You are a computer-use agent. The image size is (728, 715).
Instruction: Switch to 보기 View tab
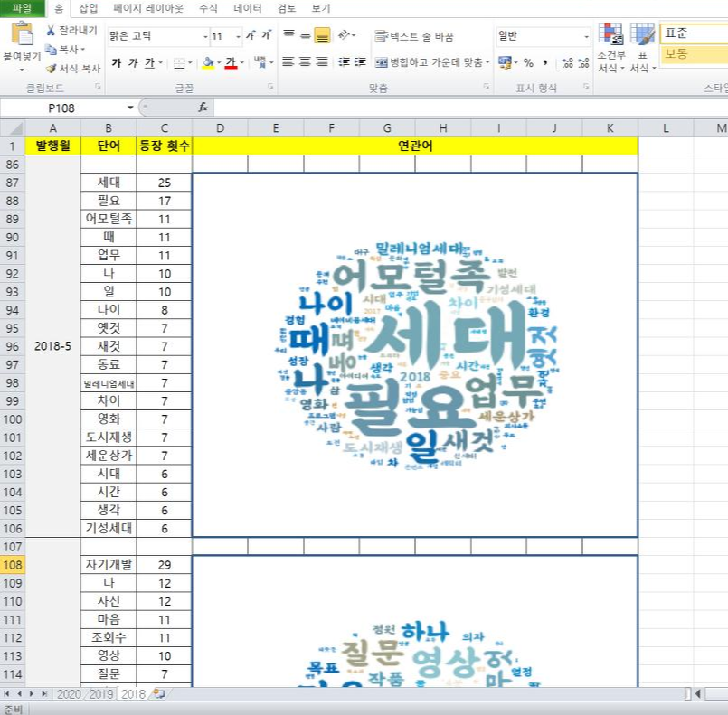tap(321, 8)
